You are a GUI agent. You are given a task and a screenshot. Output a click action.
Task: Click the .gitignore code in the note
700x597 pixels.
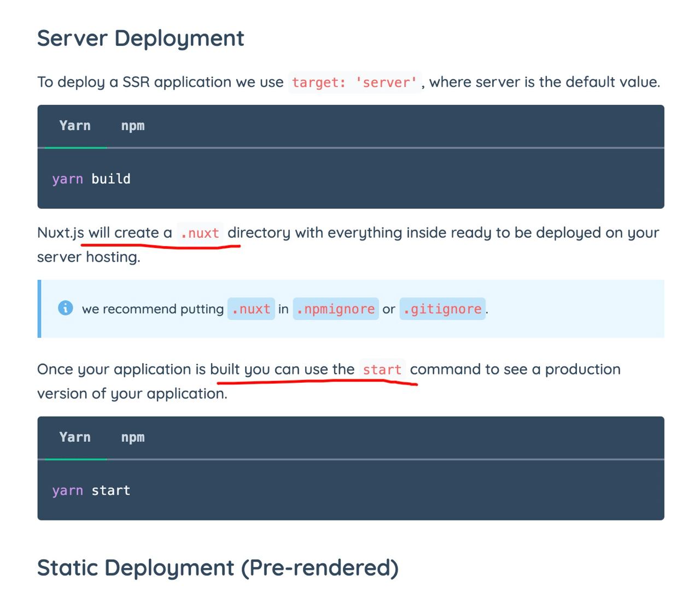442,309
